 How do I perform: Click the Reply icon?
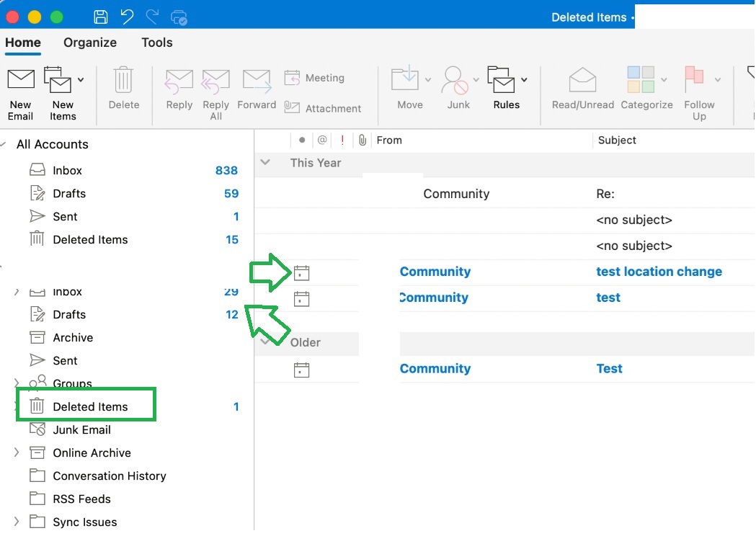pos(179,81)
